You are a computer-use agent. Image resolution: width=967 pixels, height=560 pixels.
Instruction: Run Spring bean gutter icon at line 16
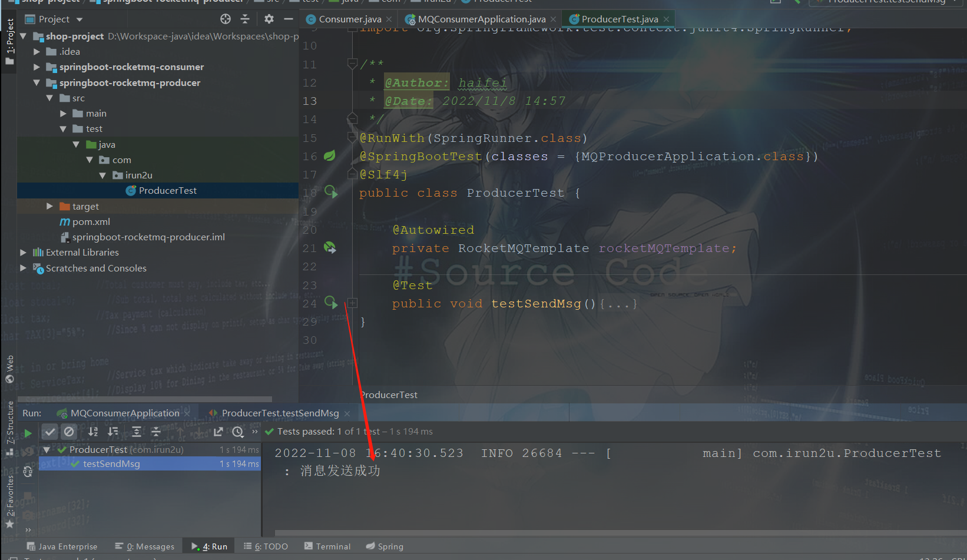point(330,156)
